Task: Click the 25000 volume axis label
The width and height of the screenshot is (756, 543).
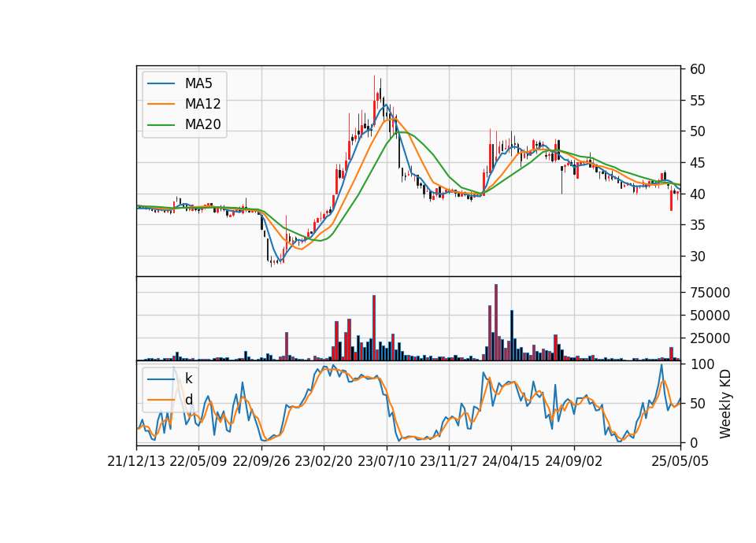Action: 710,338
